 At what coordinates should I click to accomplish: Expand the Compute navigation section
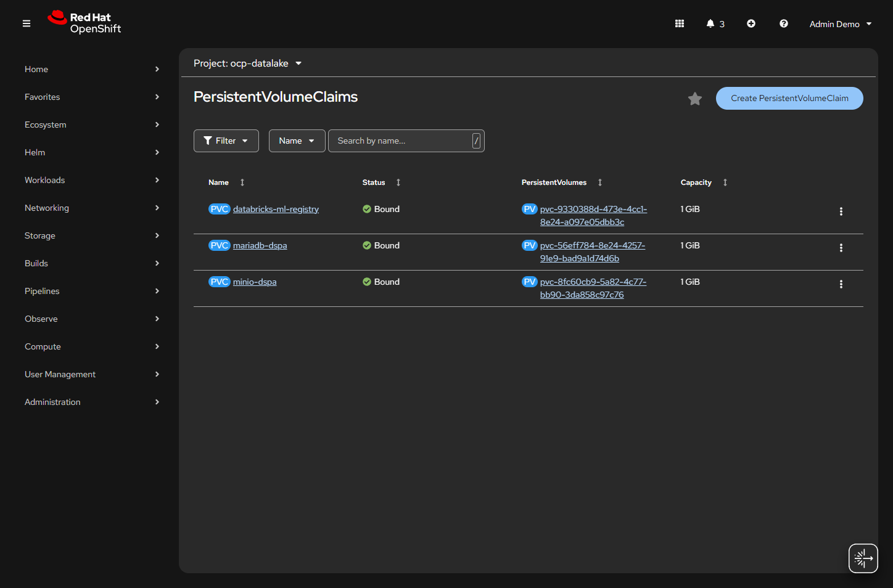pos(92,346)
